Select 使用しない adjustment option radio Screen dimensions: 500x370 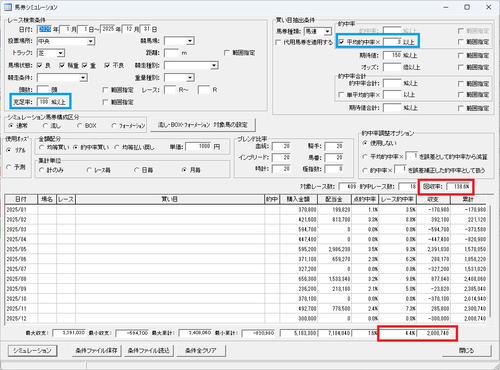click(365, 143)
